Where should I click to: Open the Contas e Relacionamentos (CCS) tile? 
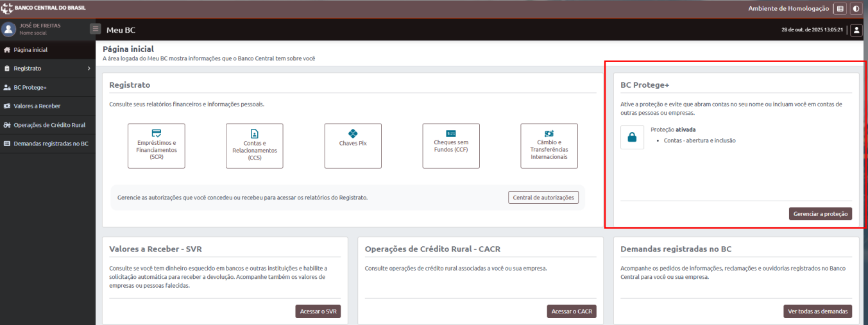click(x=254, y=146)
